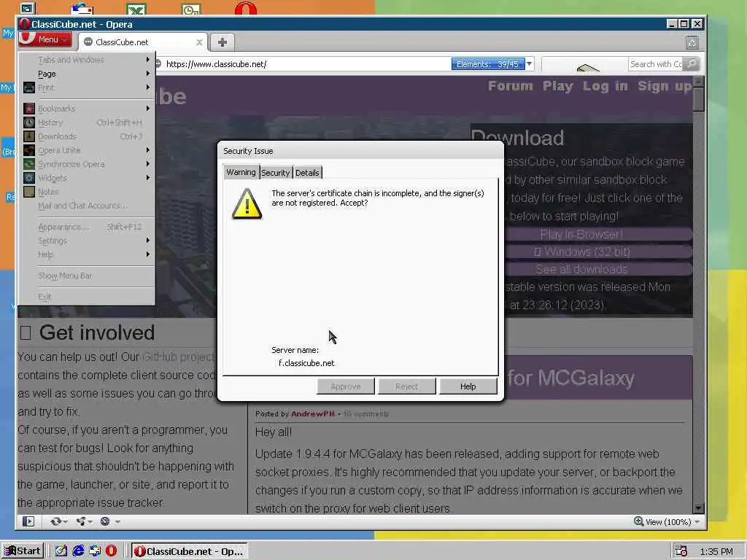Viewport: 747px width, 560px height.
Task: Select Notes from the Opera menu
Action: coord(88,192)
